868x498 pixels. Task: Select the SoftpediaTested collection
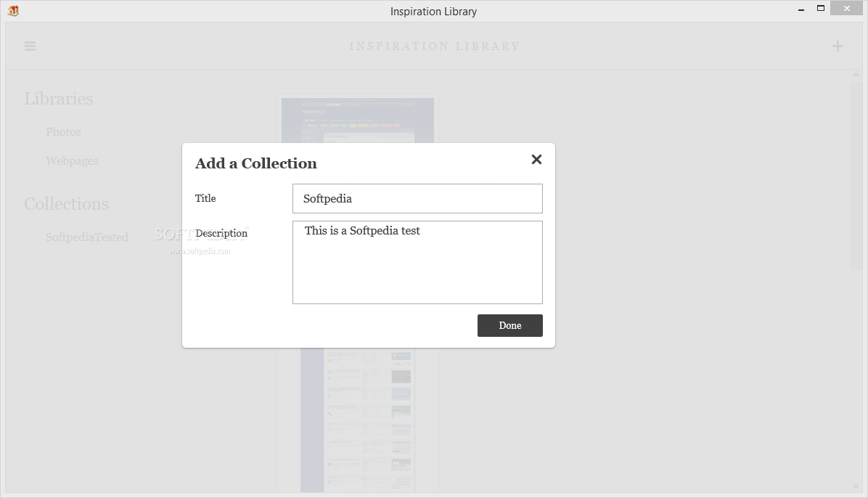click(x=87, y=237)
